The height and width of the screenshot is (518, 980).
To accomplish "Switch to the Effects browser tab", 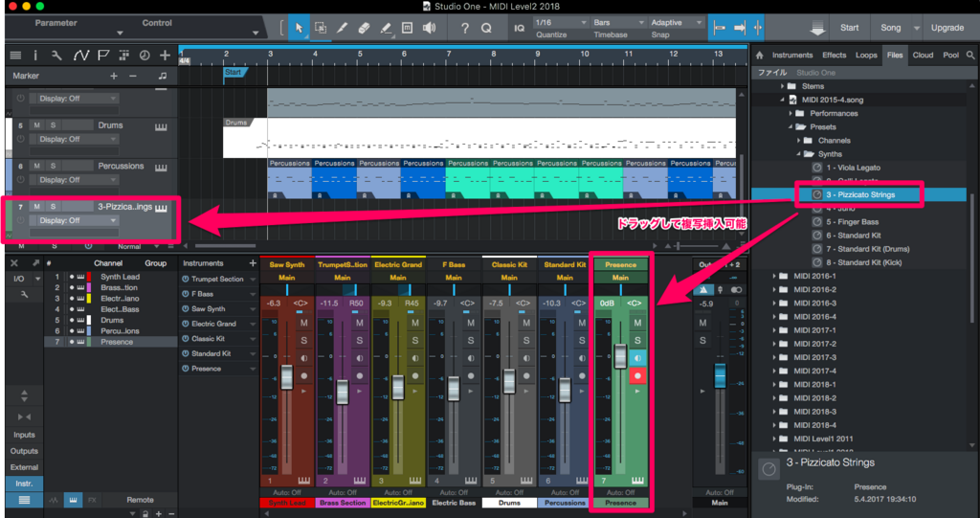I will pyautogui.click(x=834, y=55).
